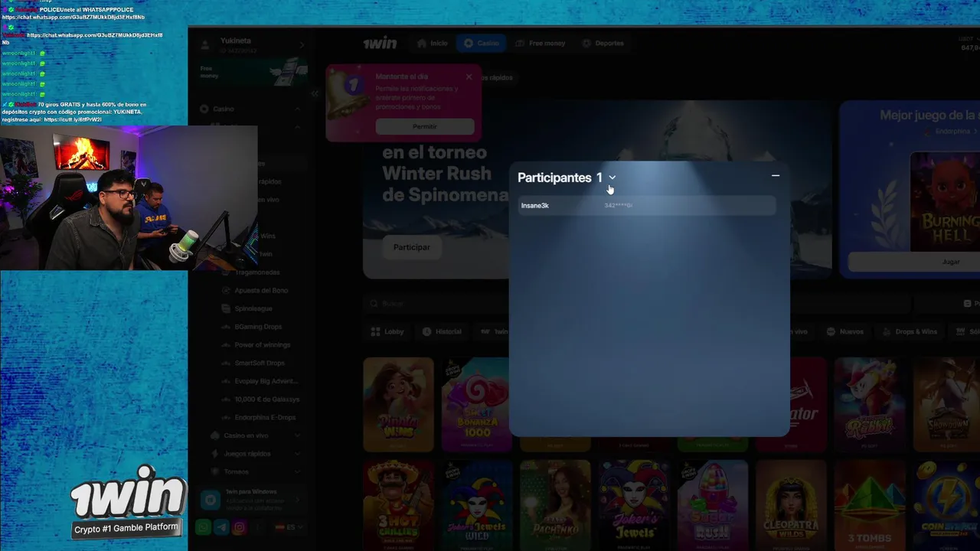Open Sweet Bonanza 1000 game

tap(477, 404)
